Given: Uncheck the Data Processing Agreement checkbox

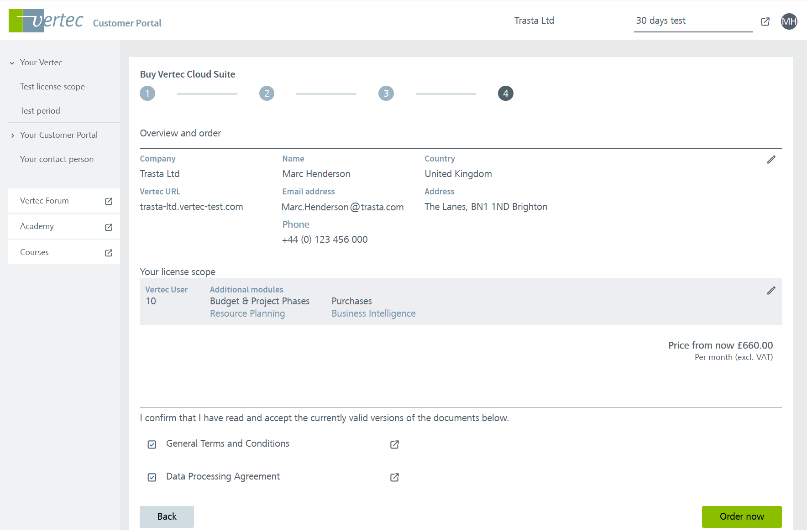Looking at the screenshot, I should click(x=152, y=477).
